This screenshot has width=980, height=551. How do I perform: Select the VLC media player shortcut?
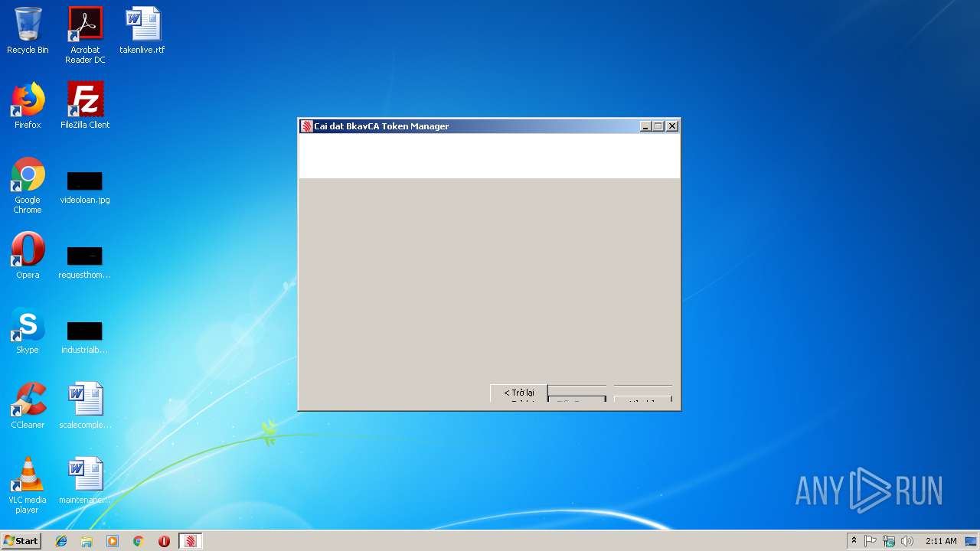[x=28, y=485]
